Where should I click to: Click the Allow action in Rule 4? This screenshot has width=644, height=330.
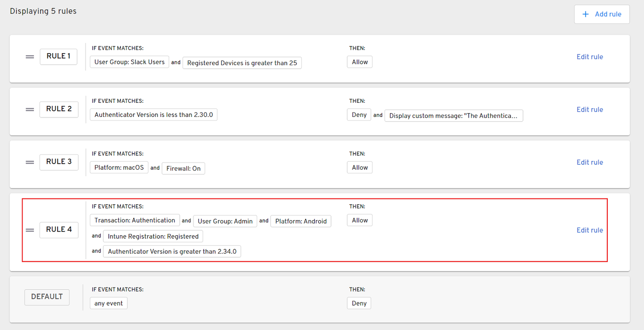(x=360, y=220)
